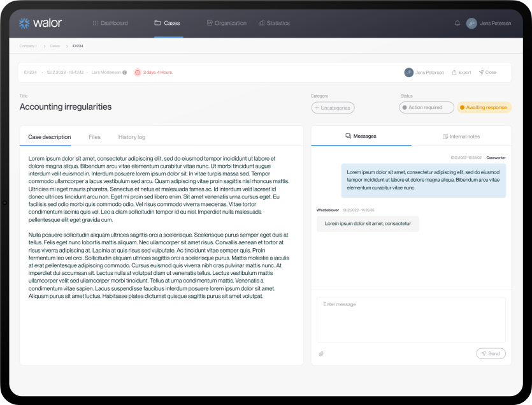Click the JP avatar in the top bar
This screenshot has height=405, width=532.
(471, 23)
